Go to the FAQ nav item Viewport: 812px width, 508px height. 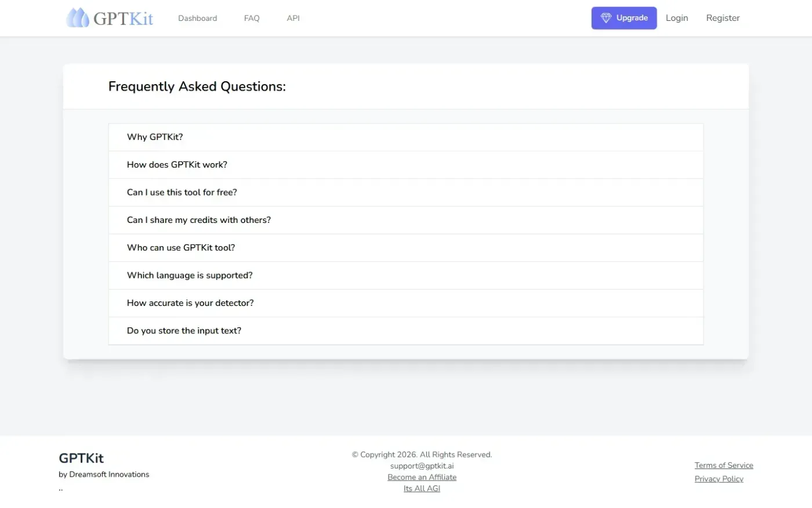(x=252, y=18)
